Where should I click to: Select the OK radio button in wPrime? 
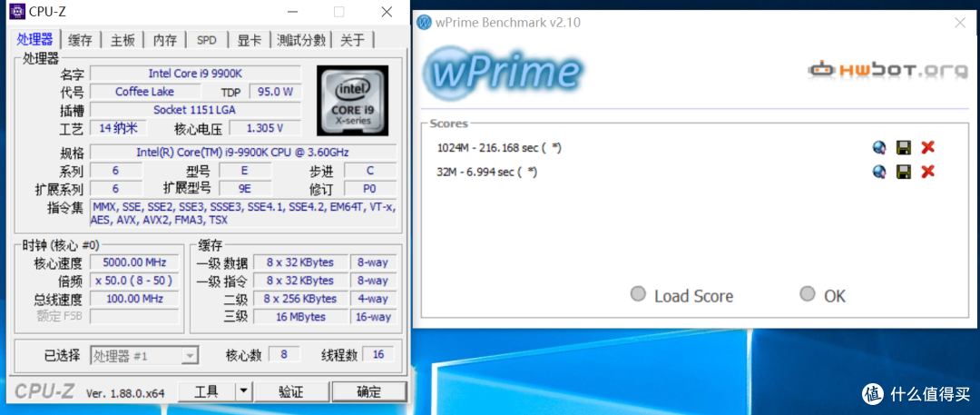[808, 293]
